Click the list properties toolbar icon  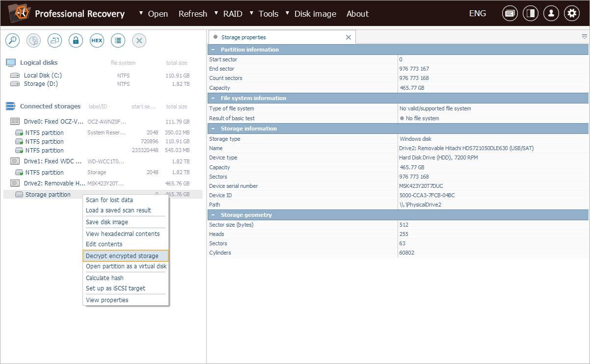(118, 41)
